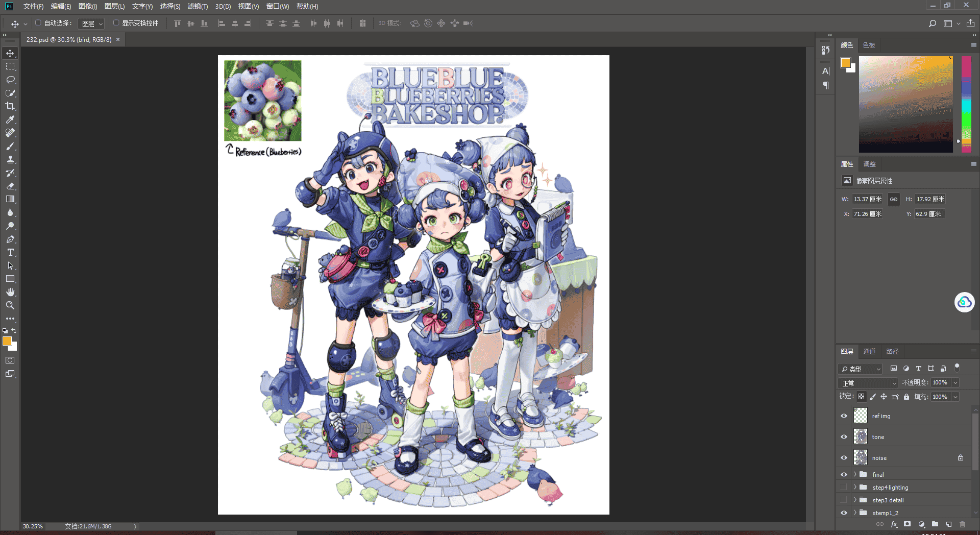Viewport: 980px width, 535px height.
Task: Switch to the Swatches tab
Action: click(x=869, y=45)
